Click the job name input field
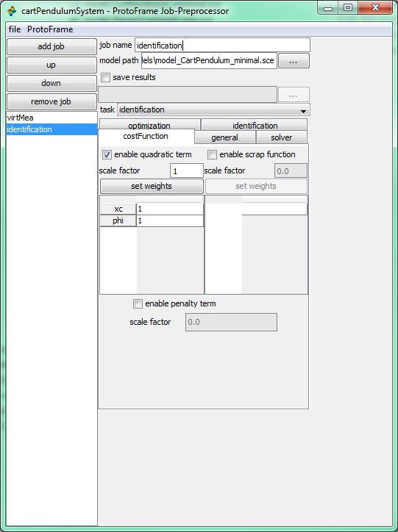This screenshot has height=532, width=398. tap(222, 45)
